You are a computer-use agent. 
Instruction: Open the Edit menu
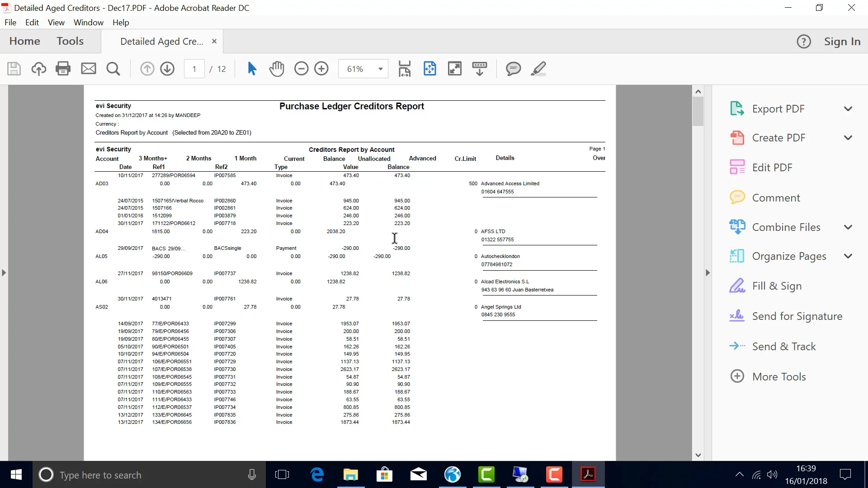[32, 23]
